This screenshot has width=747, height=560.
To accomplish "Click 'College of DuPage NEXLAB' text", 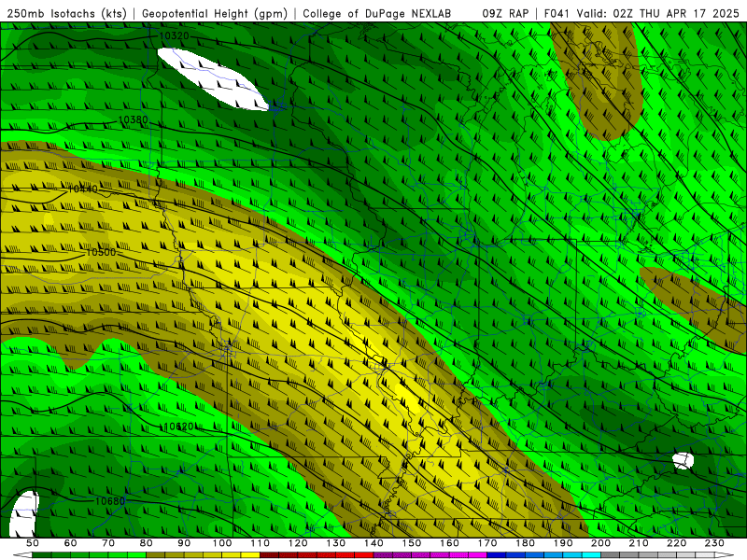I will [376, 13].
